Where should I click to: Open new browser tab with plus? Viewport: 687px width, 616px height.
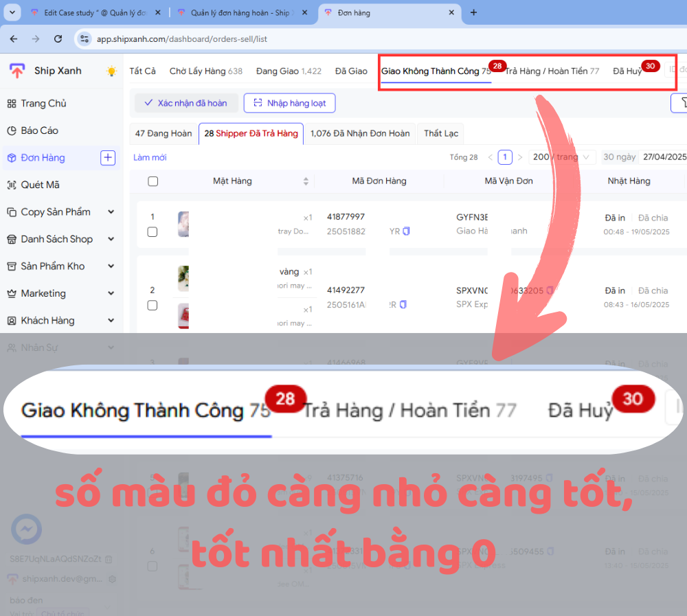click(473, 13)
